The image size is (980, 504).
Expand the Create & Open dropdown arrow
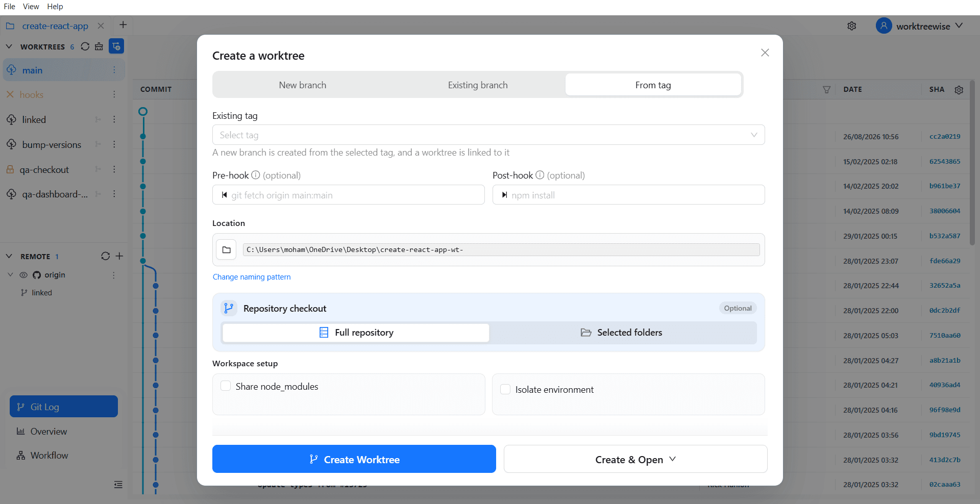point(673,459)
